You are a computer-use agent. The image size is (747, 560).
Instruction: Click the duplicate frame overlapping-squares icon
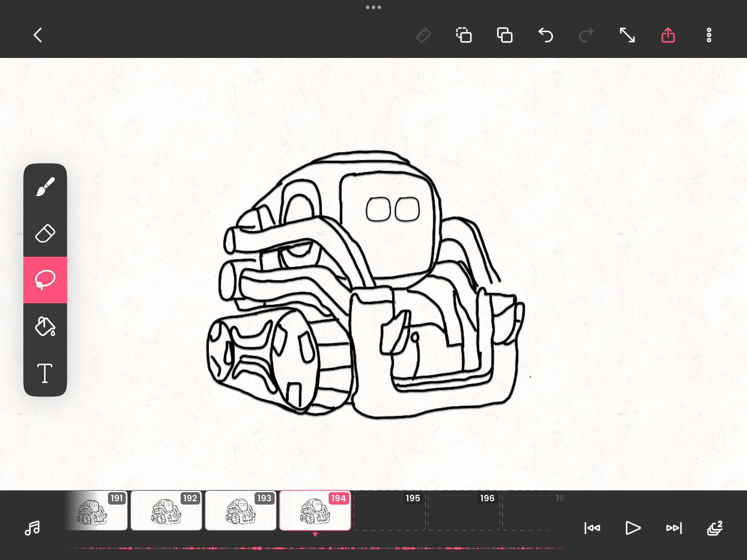tap(505, 35)
